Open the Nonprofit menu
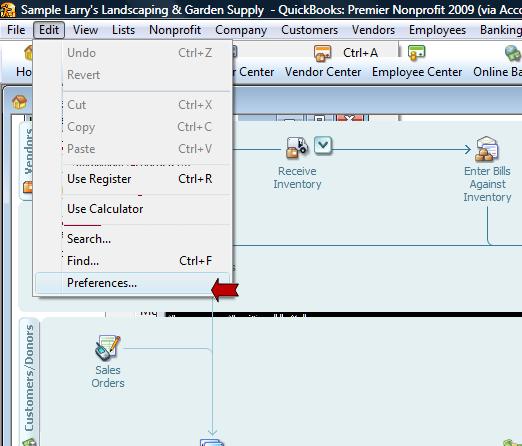 click(175, 30)
